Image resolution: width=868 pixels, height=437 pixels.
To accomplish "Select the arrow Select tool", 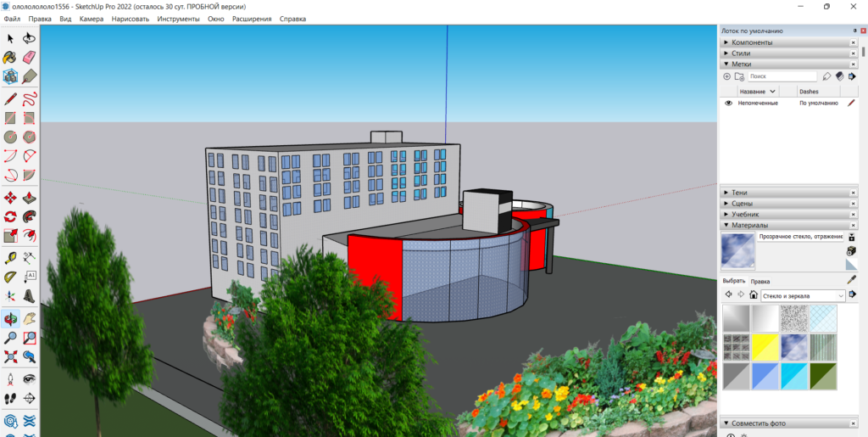I will 10,38.
